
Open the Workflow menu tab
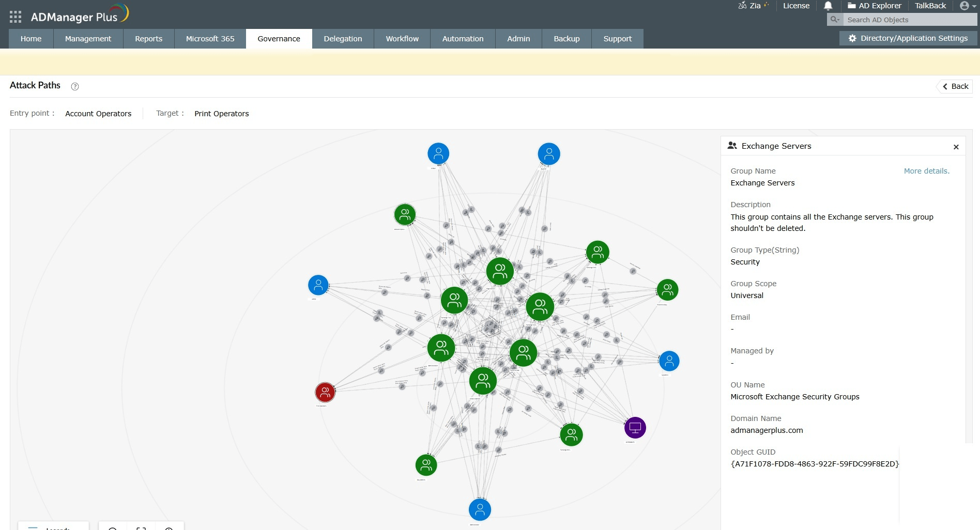pyautogui.click(x=402, y=38)
